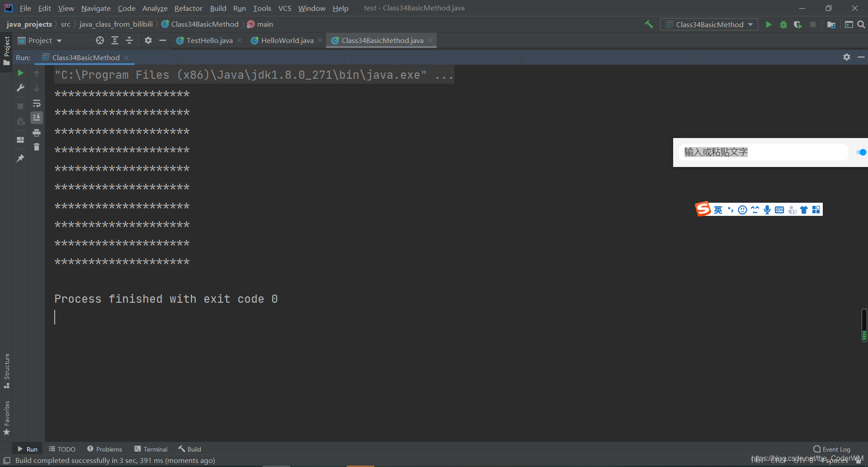Close the TestHello.java tab
Image resolution: width=868 pixels, height=467 pixels.
click(239, 40)
